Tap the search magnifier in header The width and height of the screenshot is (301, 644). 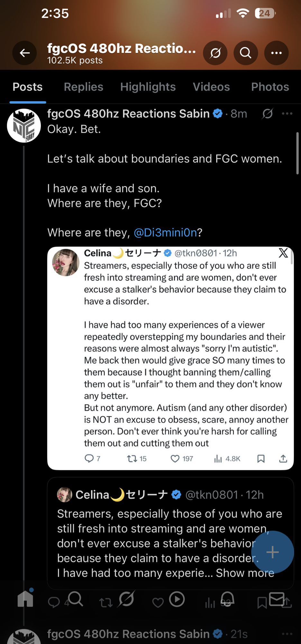click(246, 53)
